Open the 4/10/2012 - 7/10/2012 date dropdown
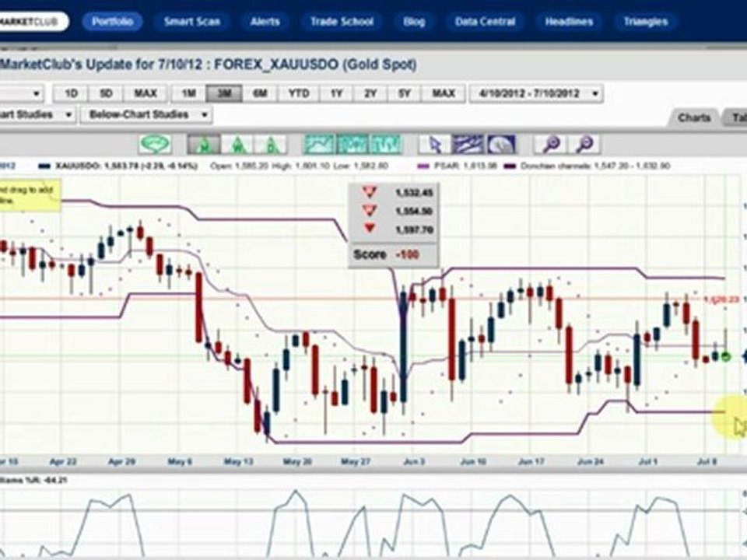Screen dimensions: 747x560 click(x=536, y=93)
